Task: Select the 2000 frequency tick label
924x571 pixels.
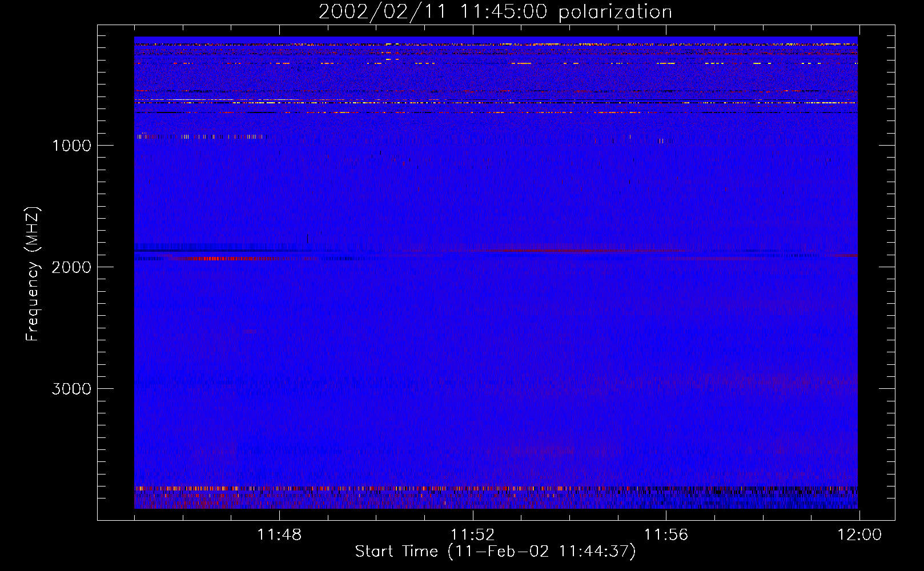Action: tap(71, 267)
